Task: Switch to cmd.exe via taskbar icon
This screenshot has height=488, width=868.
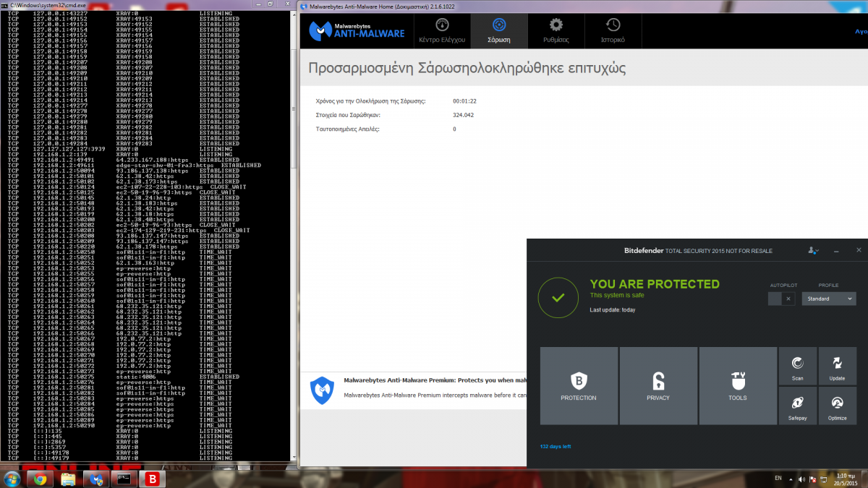Action: click(124, 479)
